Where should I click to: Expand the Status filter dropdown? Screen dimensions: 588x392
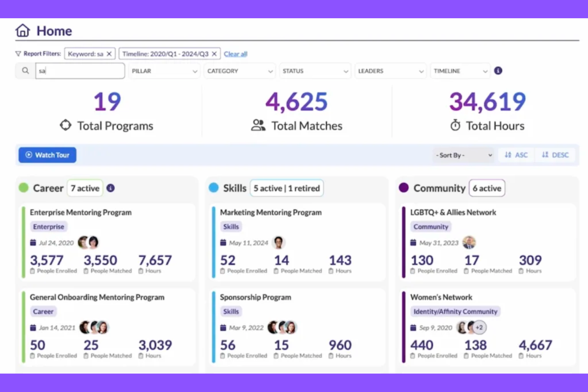(315, 71)
